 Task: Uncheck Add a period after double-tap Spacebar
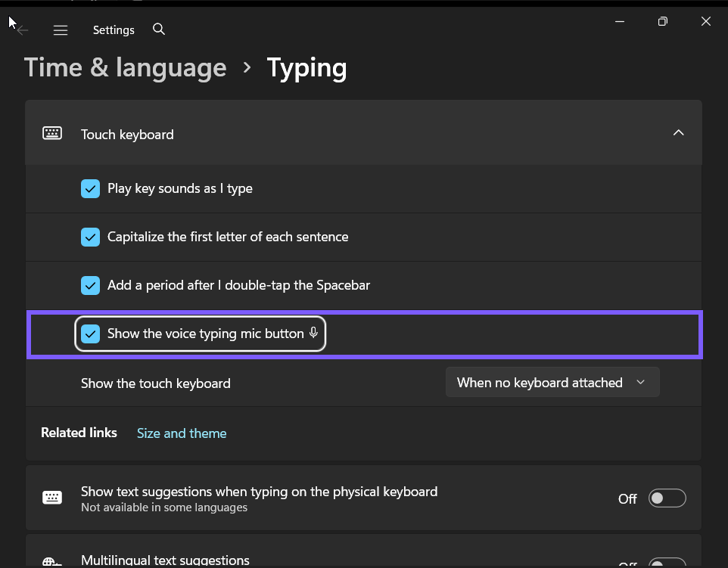click(x=91, y=285)
